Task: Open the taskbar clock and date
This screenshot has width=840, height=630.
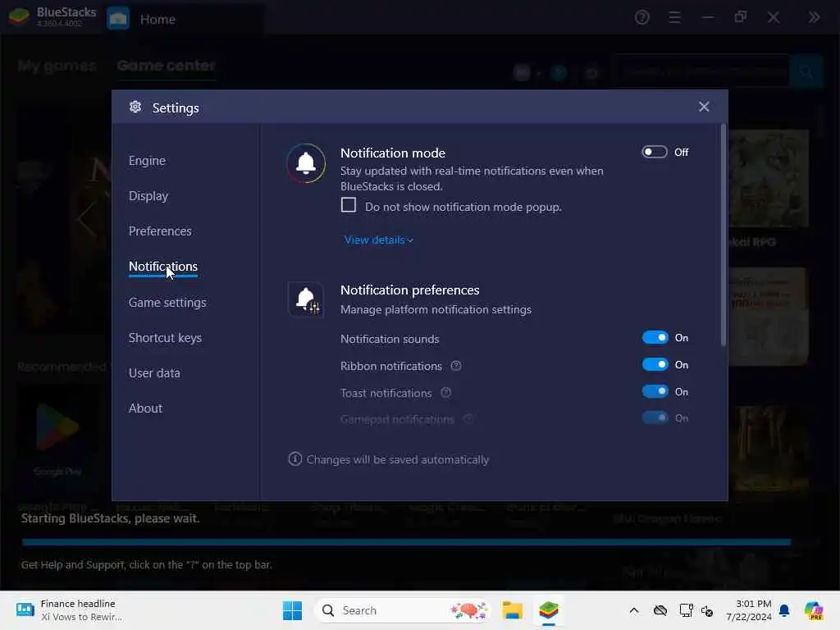Action: point(748,610)
